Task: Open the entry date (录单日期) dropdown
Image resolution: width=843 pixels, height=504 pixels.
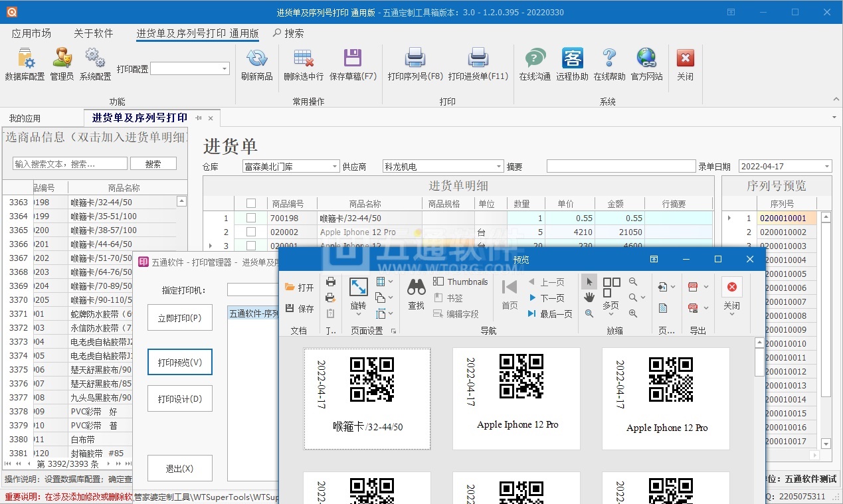Action: tap(827, 167)
